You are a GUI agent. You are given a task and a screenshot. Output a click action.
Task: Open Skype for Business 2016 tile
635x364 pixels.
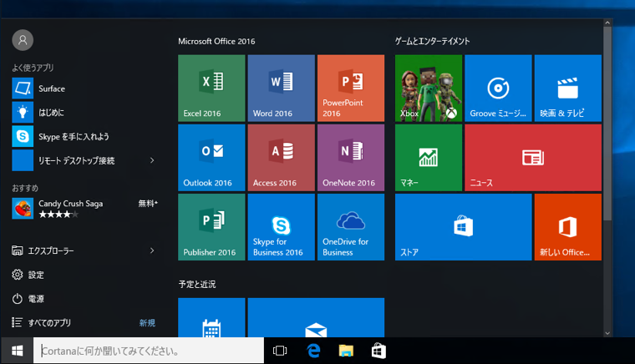click(x=281, y=227)
